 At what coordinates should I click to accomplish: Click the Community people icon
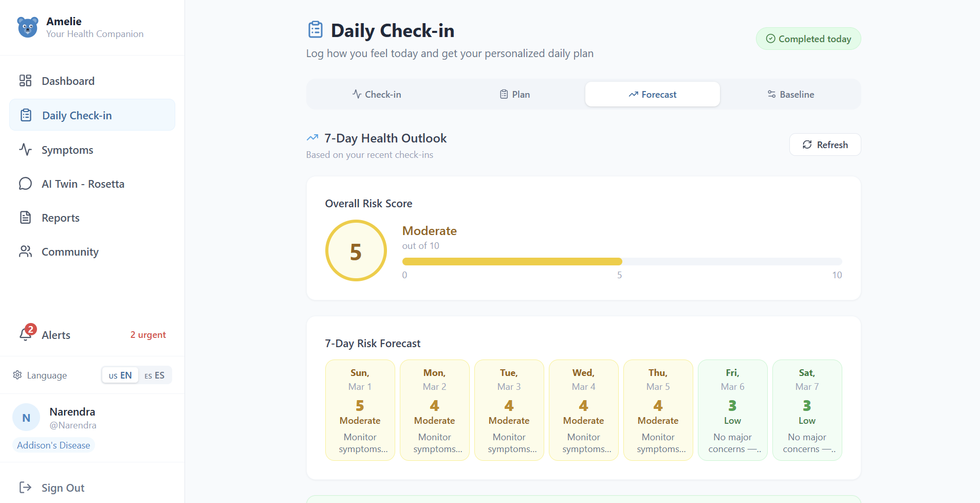pos(25,251)
